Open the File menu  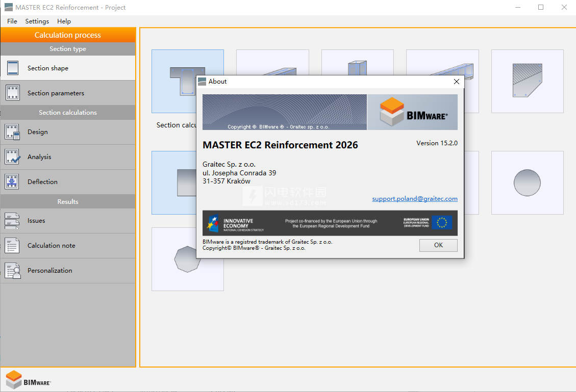[12, 21]
